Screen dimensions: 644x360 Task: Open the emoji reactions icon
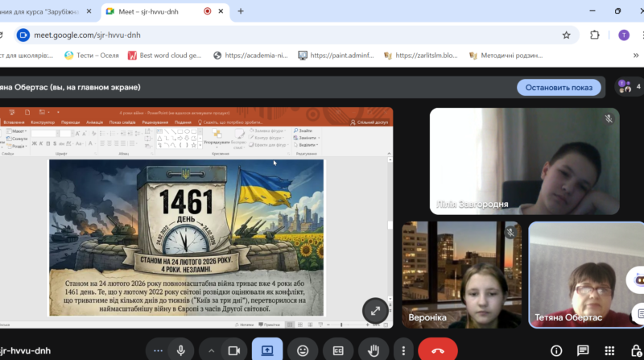click(303, 350)
